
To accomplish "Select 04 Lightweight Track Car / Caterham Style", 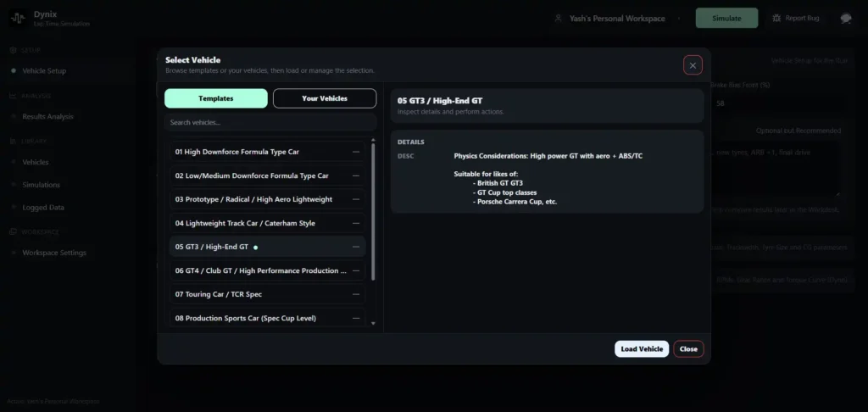I will [x=267, y=223].
